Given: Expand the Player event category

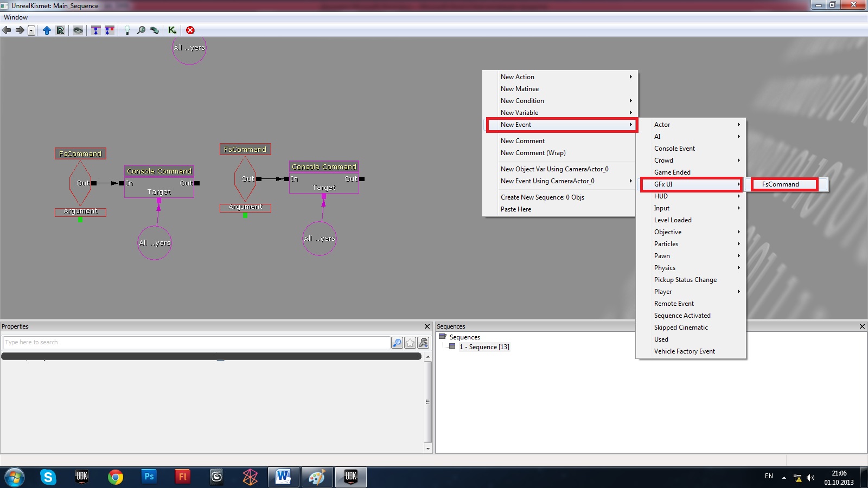Looking at the screenshot, I should coord(691,292).
